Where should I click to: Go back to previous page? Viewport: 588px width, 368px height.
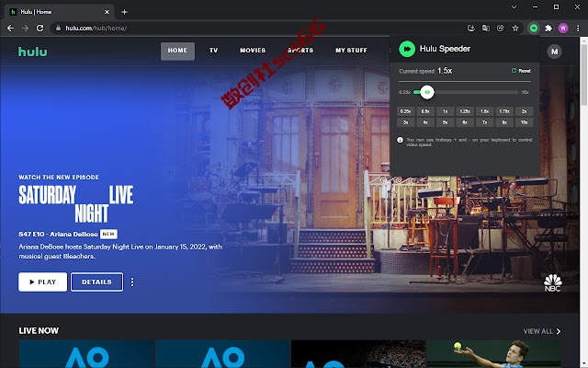tap(10, 29)
